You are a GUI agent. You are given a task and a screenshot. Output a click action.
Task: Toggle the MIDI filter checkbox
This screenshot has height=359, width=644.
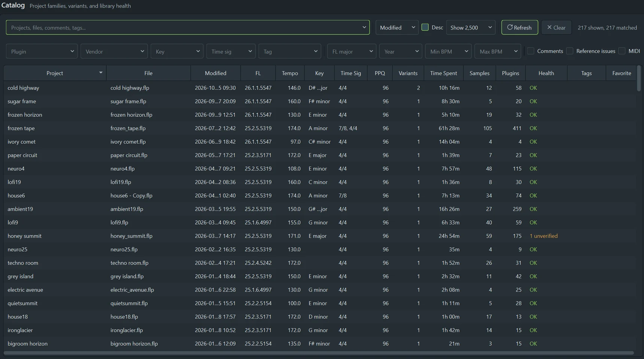[622, 51]
